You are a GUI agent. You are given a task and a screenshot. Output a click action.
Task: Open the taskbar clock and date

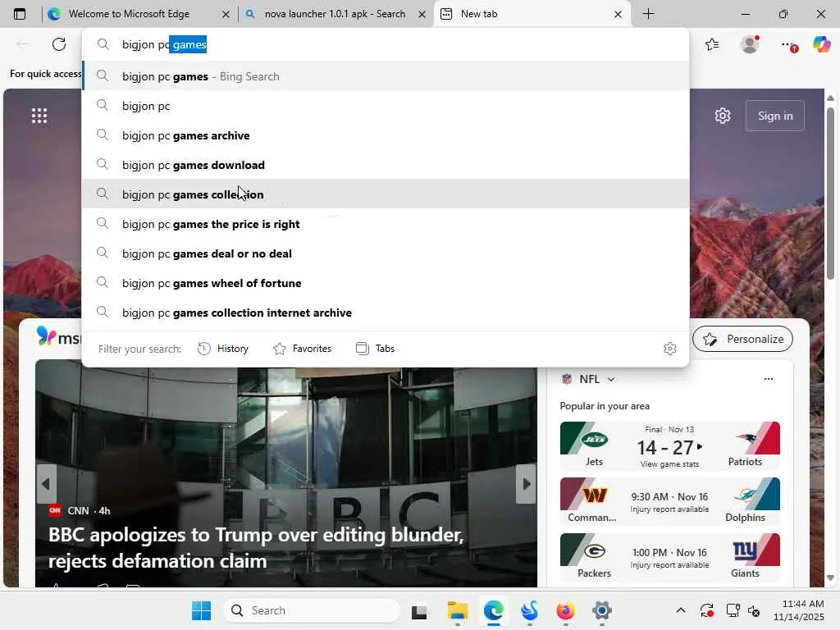(798, 610)
